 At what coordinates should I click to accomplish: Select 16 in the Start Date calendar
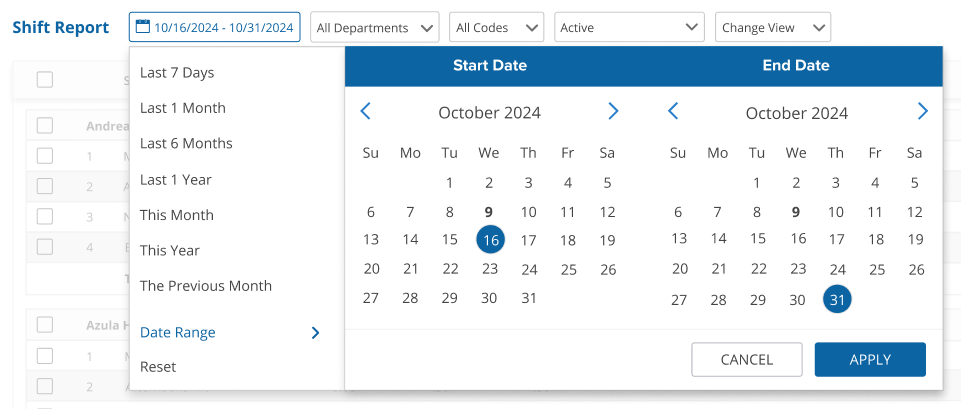click(x=490, y=240)
